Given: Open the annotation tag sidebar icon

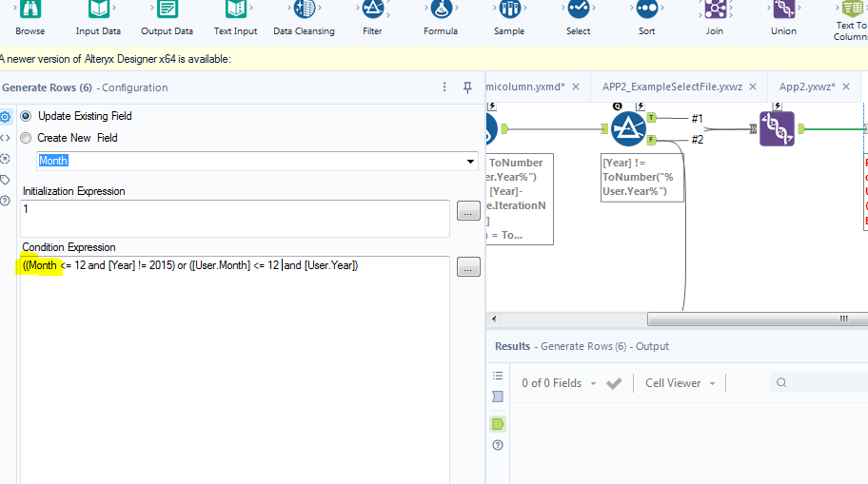Looking at the screenshot, I should pyautogui.click(x=6, y=180).
